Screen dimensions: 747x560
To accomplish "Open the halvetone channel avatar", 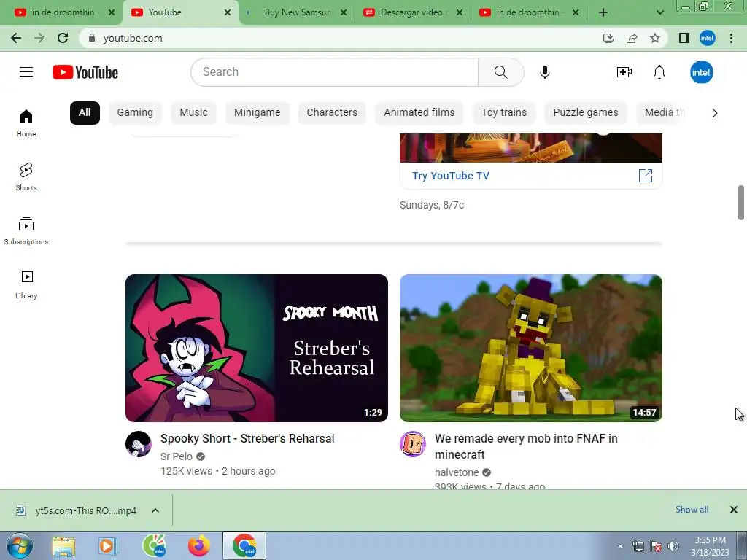I will pos(413,444).
